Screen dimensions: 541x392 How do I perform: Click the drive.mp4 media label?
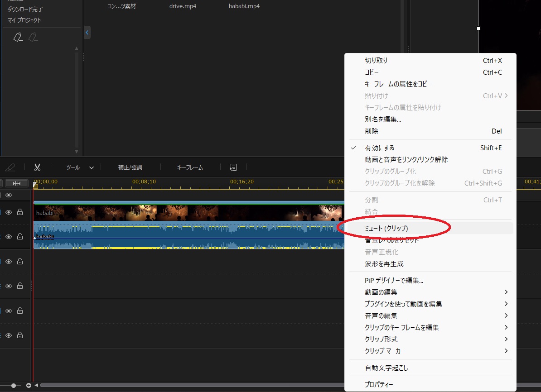[x=183, y=6]
